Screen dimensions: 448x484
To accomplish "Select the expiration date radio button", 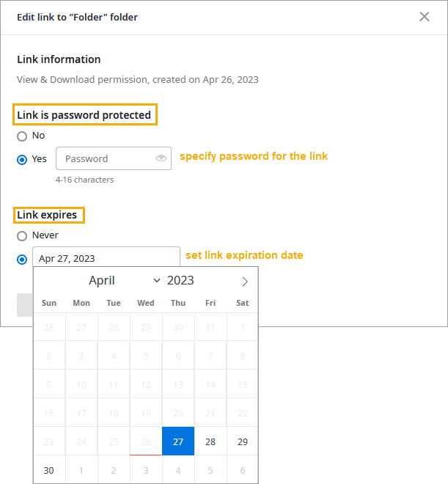I will click(22, 259).
